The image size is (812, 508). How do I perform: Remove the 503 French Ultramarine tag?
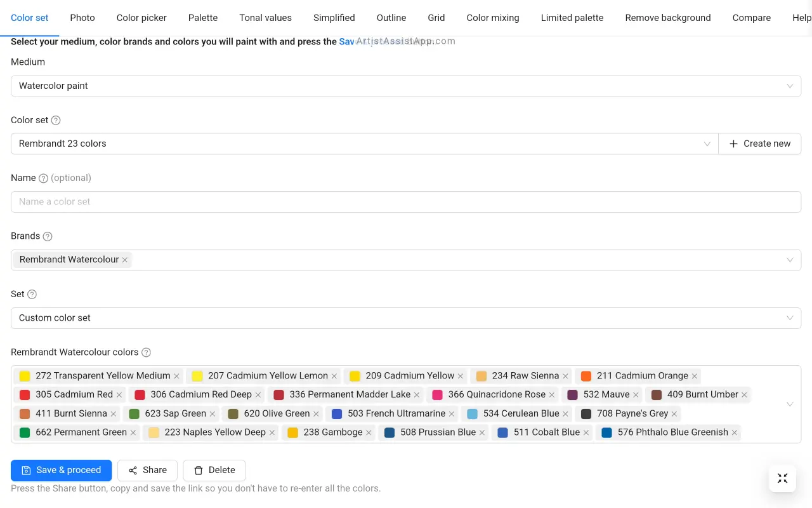tap(452, 414)
